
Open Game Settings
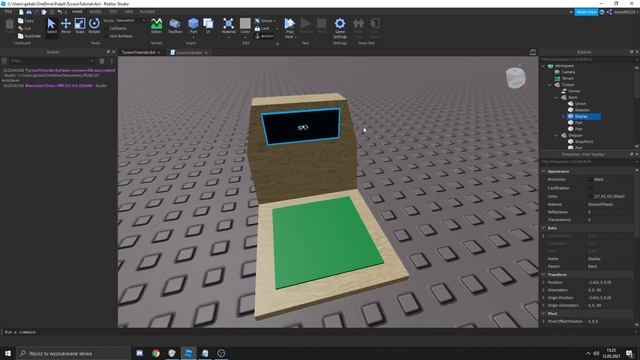(340, 28)
